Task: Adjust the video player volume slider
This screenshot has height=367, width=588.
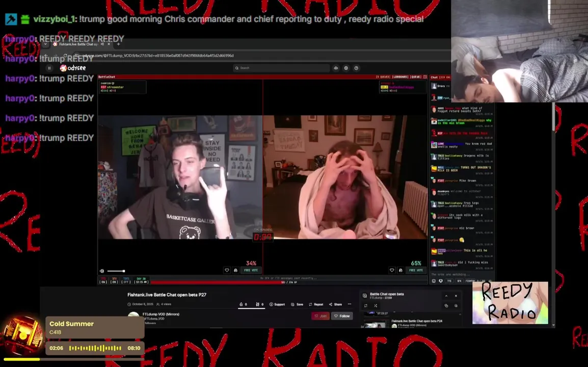Action: point(116,271)
